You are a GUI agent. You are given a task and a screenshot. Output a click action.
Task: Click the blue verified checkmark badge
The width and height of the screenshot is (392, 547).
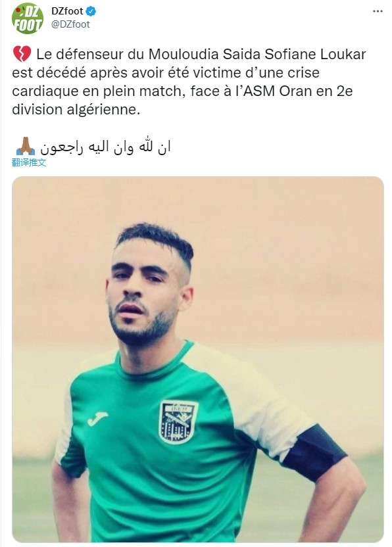pos(91,11)
